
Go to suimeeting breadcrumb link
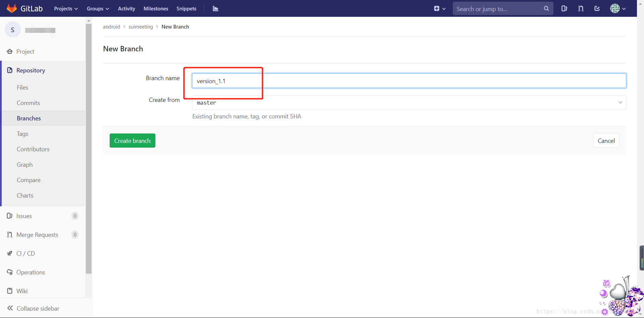click(141, 27)
